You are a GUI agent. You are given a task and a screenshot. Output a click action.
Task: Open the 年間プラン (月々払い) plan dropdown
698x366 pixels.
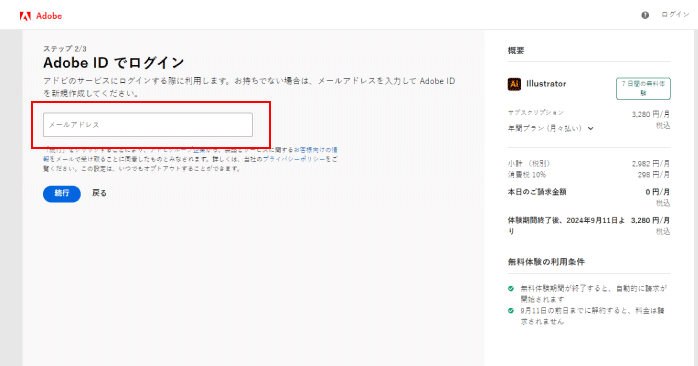click(x=551, y=128)
